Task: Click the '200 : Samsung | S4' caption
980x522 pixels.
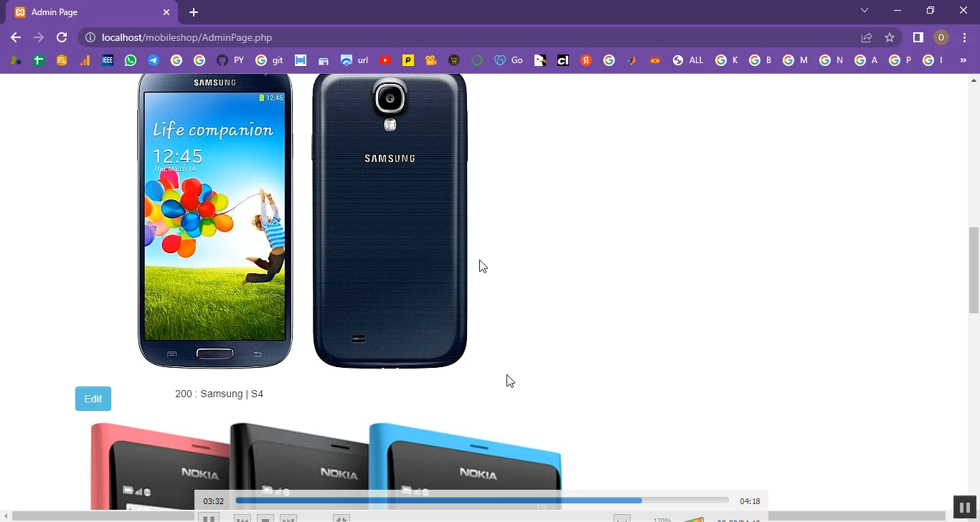Action: [x=219, y=394]
